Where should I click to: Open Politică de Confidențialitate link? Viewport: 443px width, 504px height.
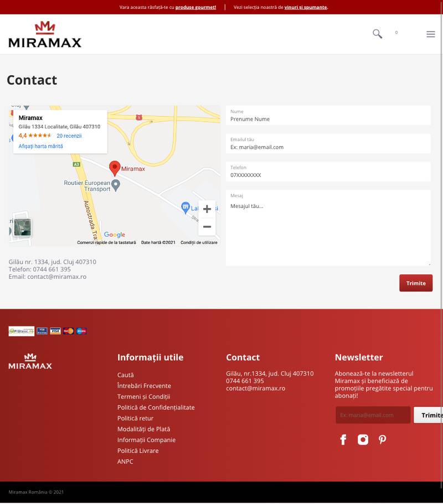coord(156,407)
